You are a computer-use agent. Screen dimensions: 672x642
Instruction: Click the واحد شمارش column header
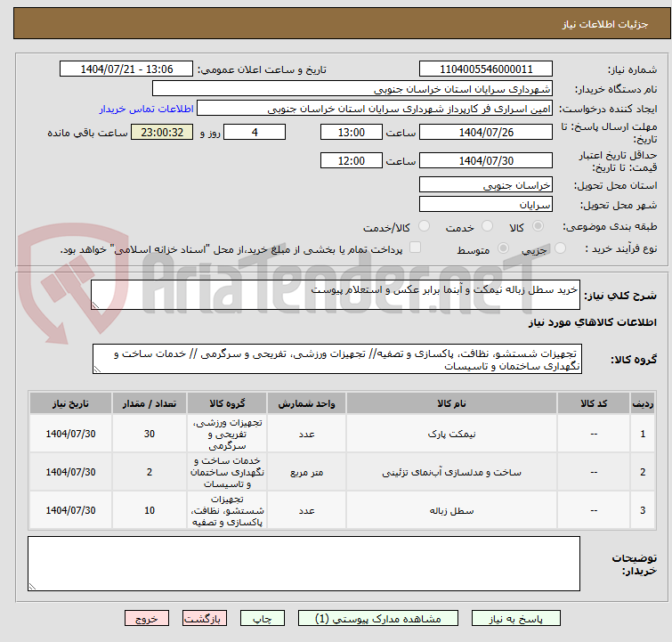point(306,403)
